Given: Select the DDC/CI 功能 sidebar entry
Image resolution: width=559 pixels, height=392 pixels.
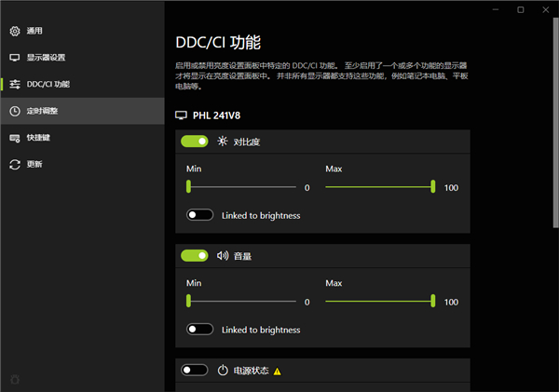Looking at the screenshot, I should tap(82, 85).
